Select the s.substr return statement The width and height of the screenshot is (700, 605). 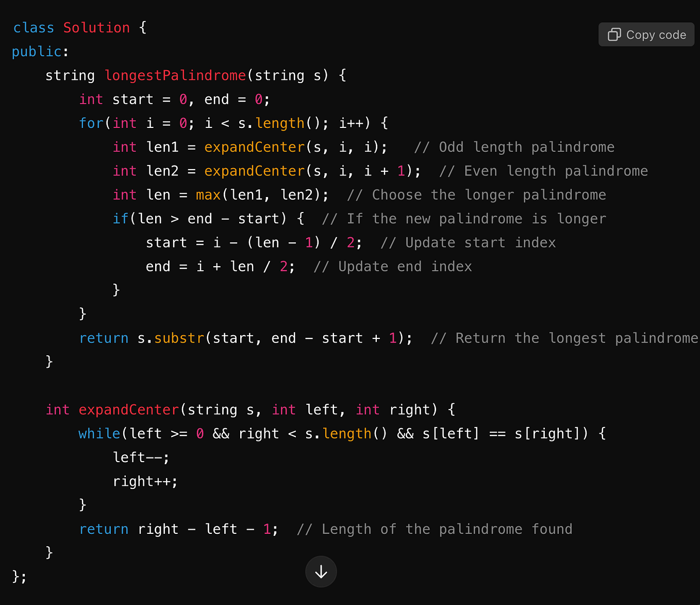(x=245, y=338)
